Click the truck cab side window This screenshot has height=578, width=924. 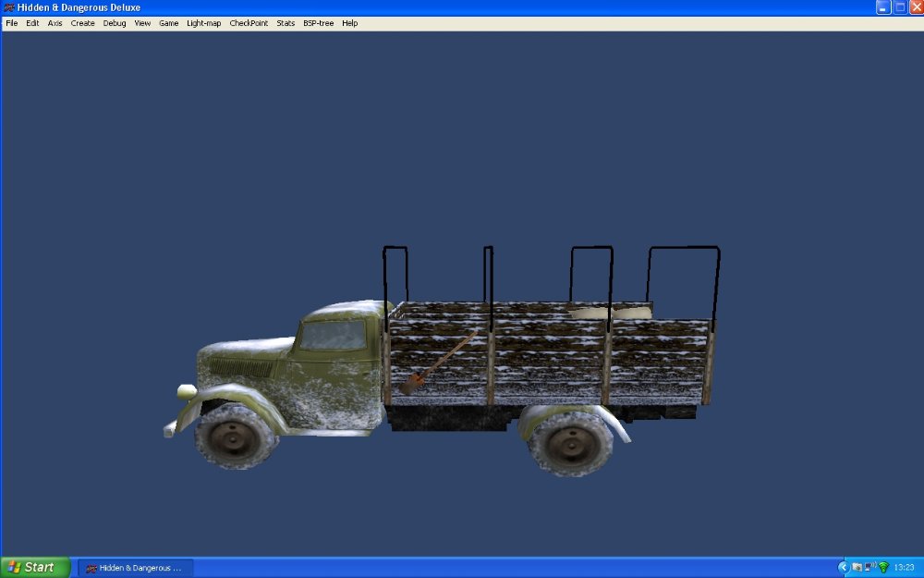coord(333,336)
